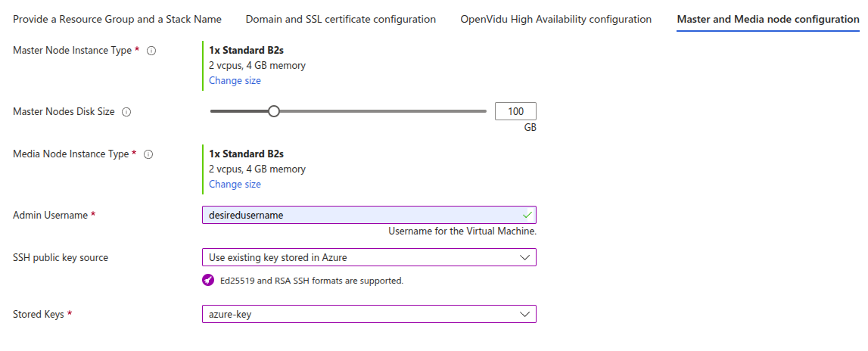This screenshot has height=351, width=868.
Task: Click Change size under Media Node Instance Type
Action: tap(235, 184)
